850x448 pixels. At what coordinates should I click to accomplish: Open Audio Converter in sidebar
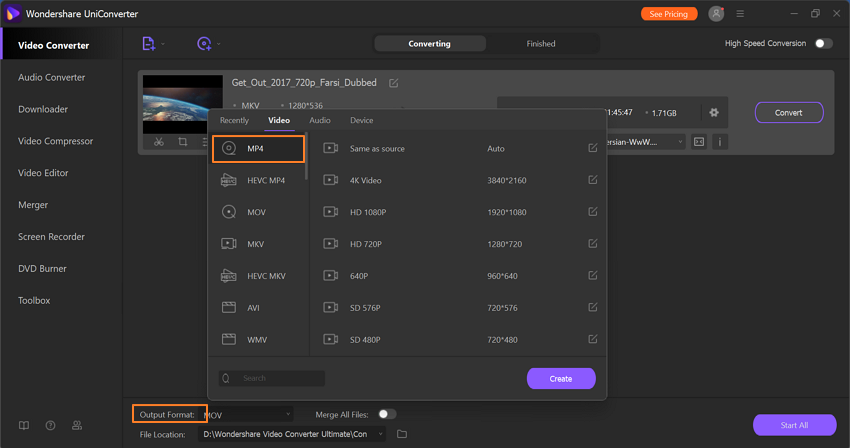(x=51, y=78)
